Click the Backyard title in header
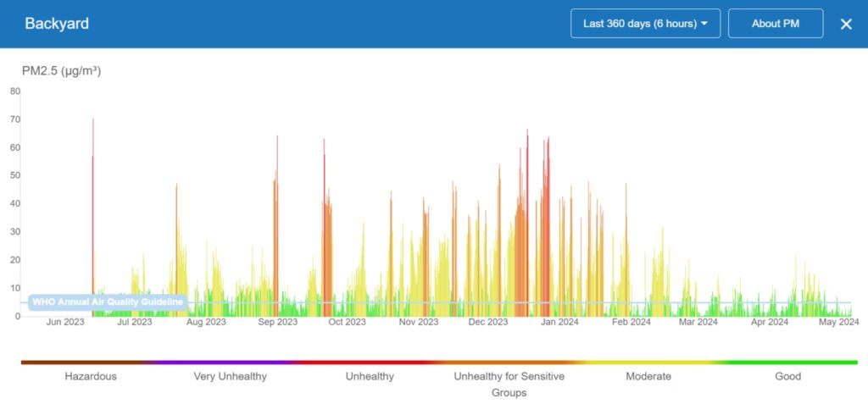868x404 pixels. pos(57,24)
